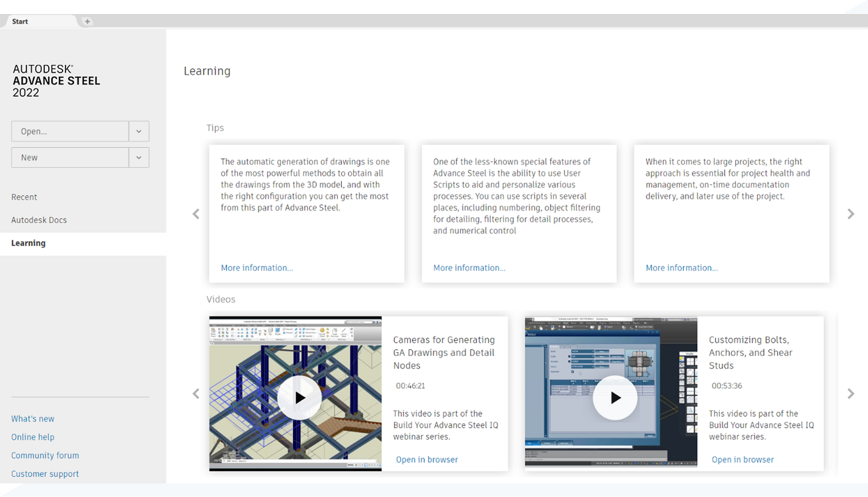Open Autodesk Docs in the sidebar

tap(39, 220)
